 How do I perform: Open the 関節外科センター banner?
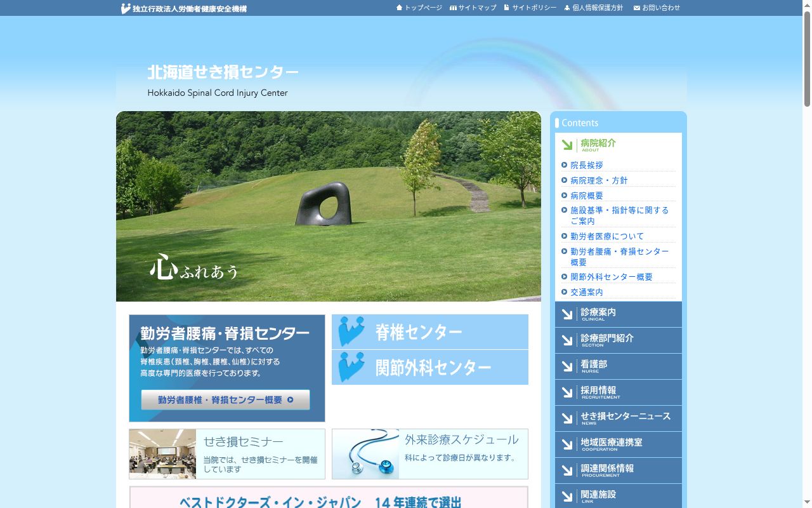(430, 367)
